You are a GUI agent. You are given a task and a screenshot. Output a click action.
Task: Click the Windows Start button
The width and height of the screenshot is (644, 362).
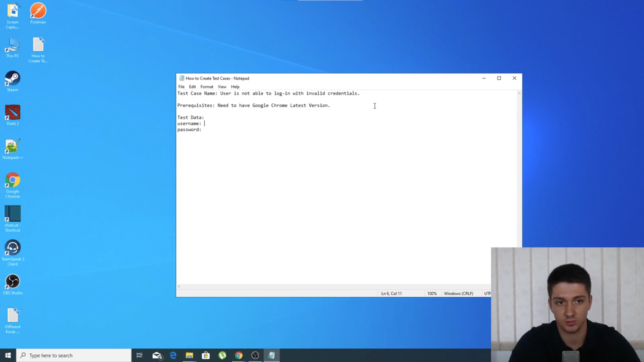pyautogui.click(x=8, y=355)
